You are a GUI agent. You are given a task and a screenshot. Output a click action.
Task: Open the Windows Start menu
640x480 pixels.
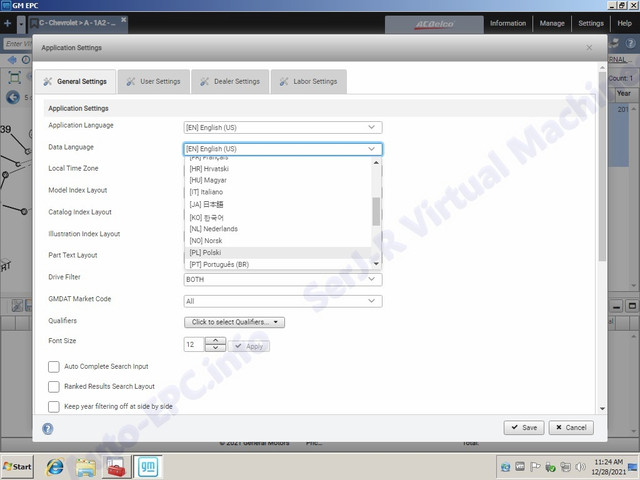pos(17,467)
